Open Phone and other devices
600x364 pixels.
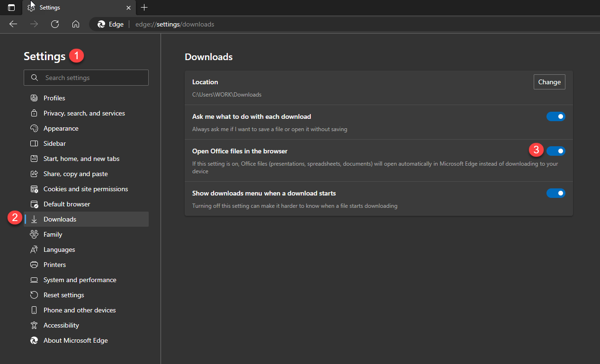pos(86,310)
